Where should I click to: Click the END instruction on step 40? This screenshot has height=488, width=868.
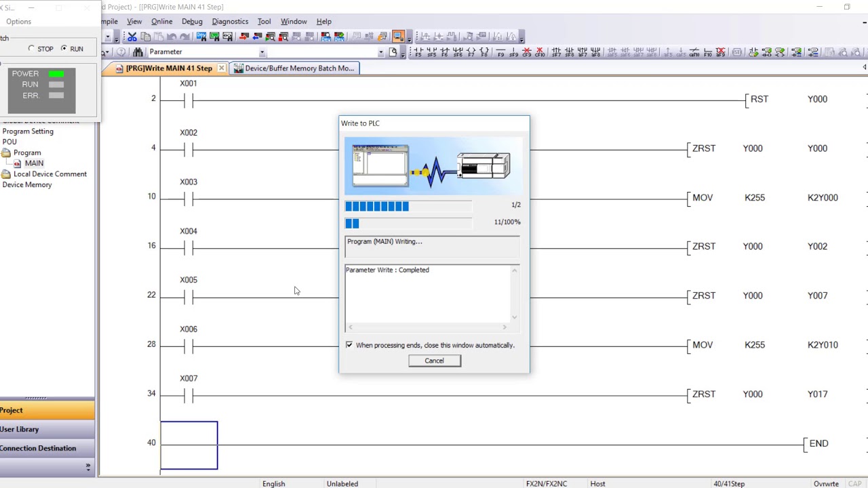817,443
